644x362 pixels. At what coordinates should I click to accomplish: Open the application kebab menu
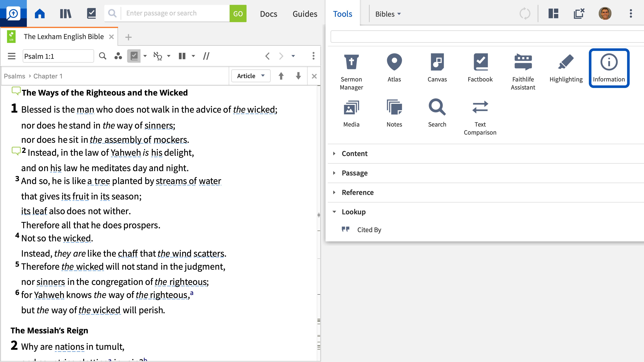coord(631,13)
